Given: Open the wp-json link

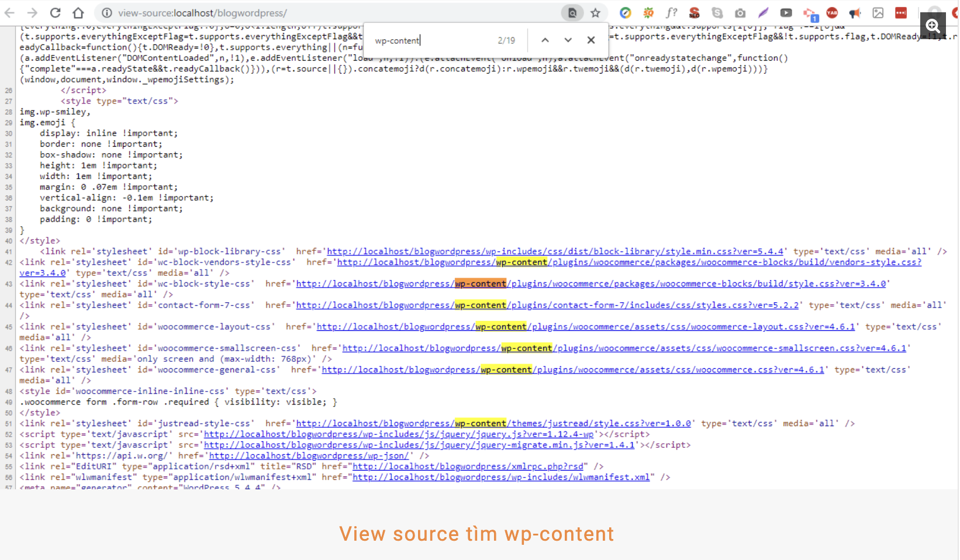Looking at the screenshot, I should 309,456.
